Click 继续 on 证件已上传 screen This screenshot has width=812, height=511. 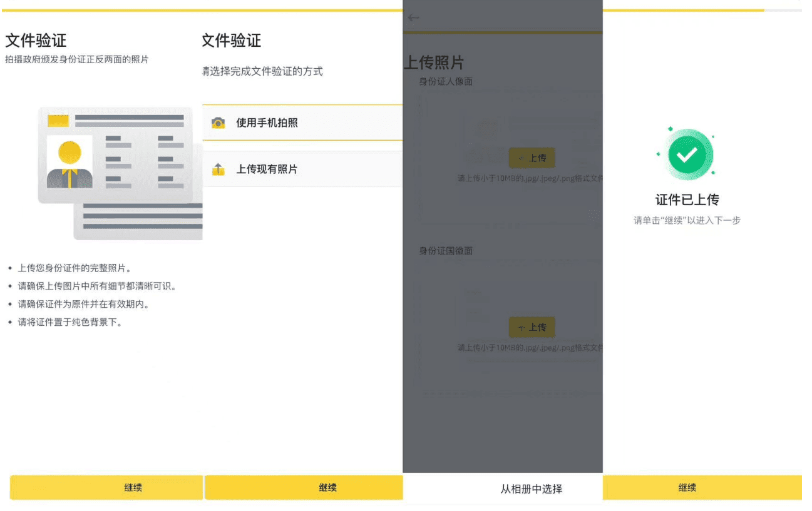702,488
